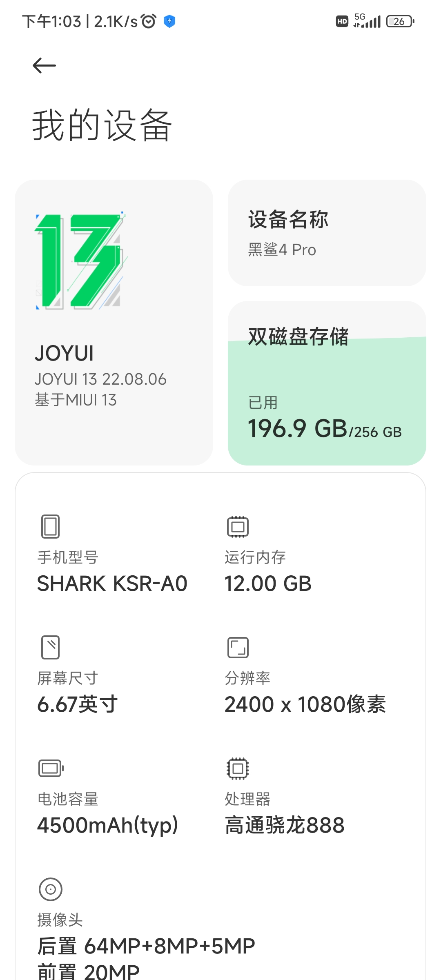Tap the 196.9 GB used storage indicator
The width and height of the screenshot is (441, 980).
click(325, 429)
